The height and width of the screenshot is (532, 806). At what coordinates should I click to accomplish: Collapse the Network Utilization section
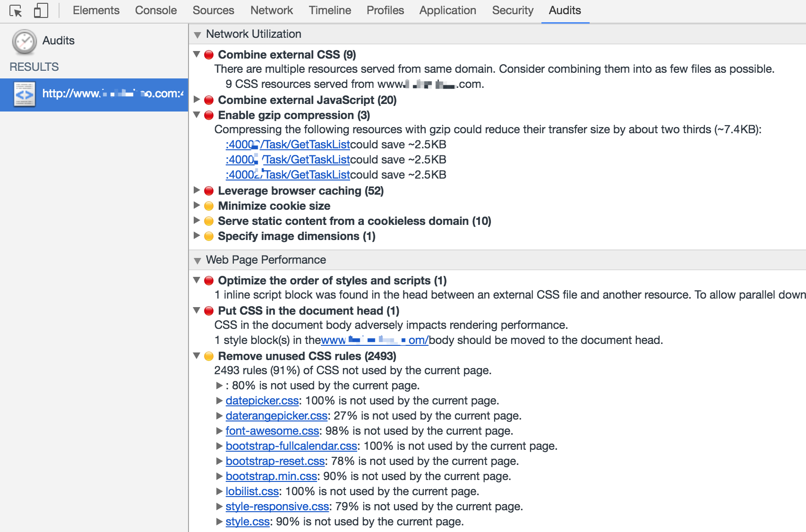197,34
